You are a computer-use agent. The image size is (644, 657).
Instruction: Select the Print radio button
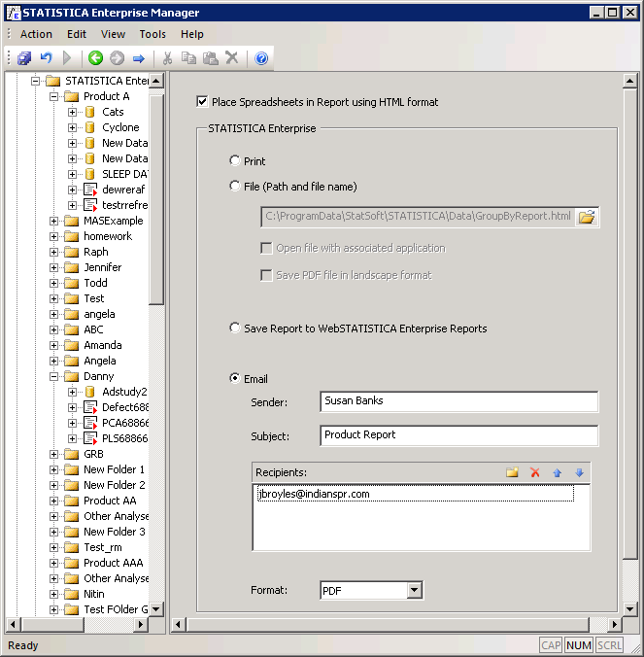click(235, 161)
